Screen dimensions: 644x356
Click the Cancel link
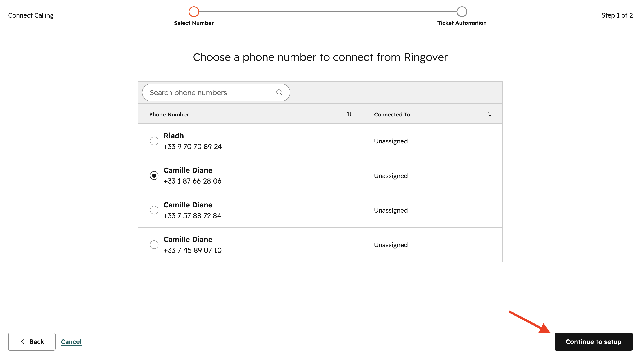coord(71,341)
